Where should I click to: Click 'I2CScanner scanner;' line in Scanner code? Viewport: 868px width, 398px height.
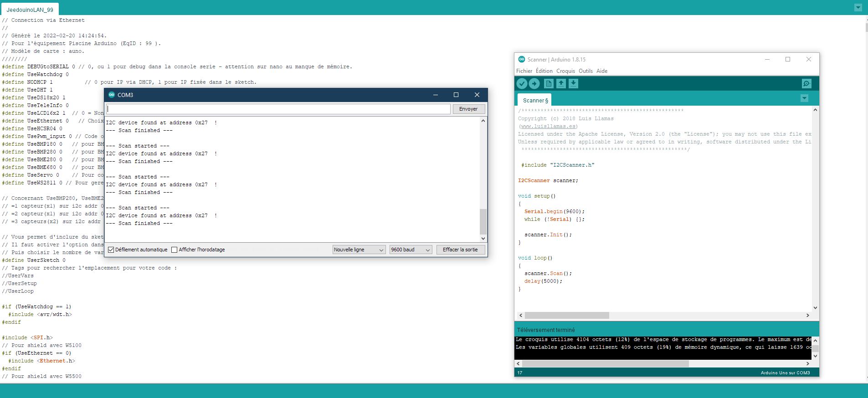point(548,180)
